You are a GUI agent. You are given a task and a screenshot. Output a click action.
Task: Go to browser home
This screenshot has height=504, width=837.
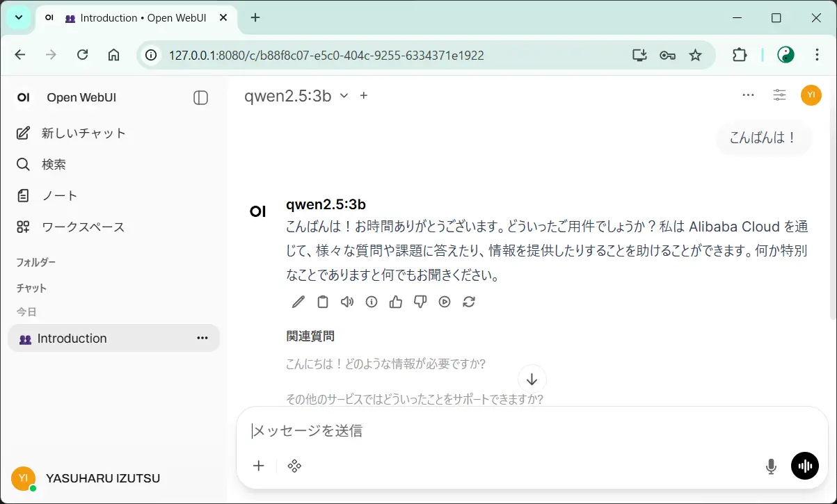click(x=114, y=55)
